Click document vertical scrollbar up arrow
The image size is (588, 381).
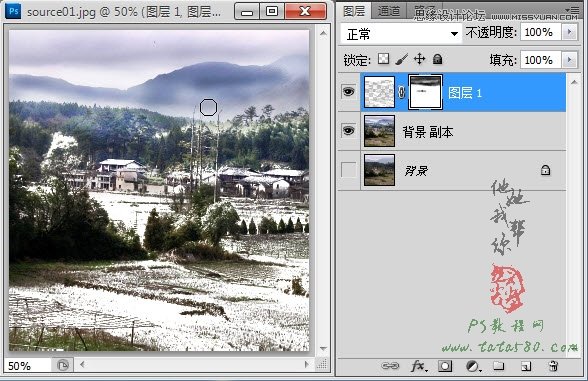point(323,33)
